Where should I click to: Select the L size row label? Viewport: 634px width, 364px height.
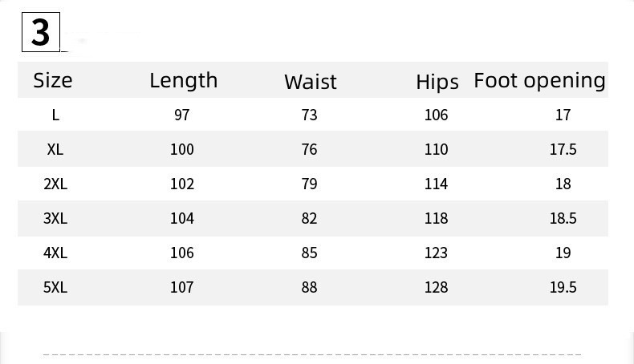point(55,115)
